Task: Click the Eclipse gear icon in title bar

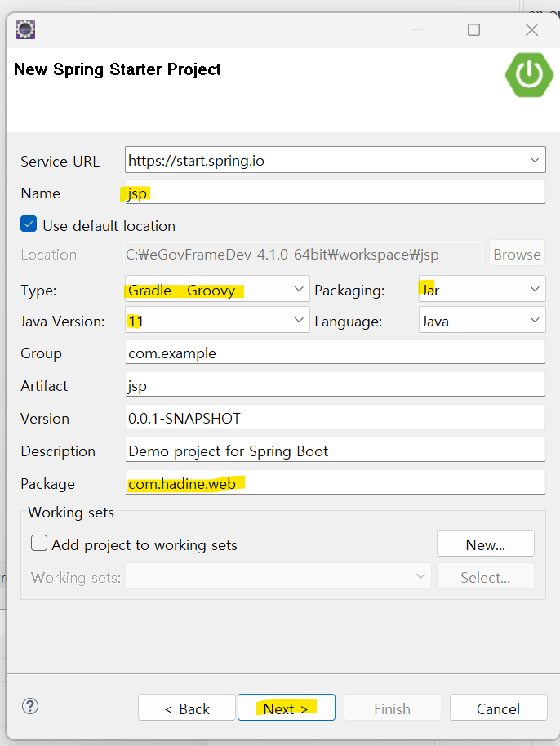Action: tap(25, 29)
